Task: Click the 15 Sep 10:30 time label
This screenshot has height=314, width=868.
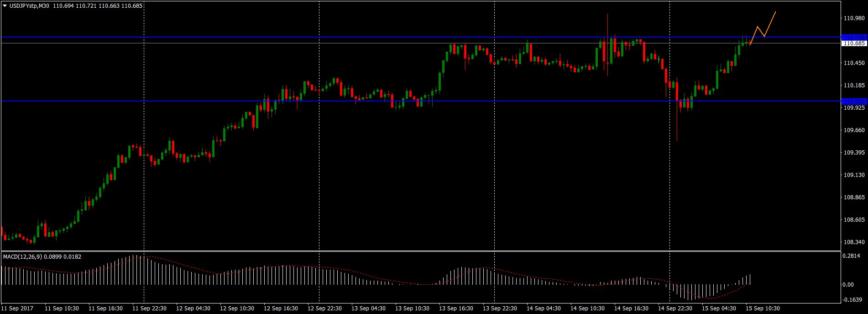Action: [x=763, y=309]
